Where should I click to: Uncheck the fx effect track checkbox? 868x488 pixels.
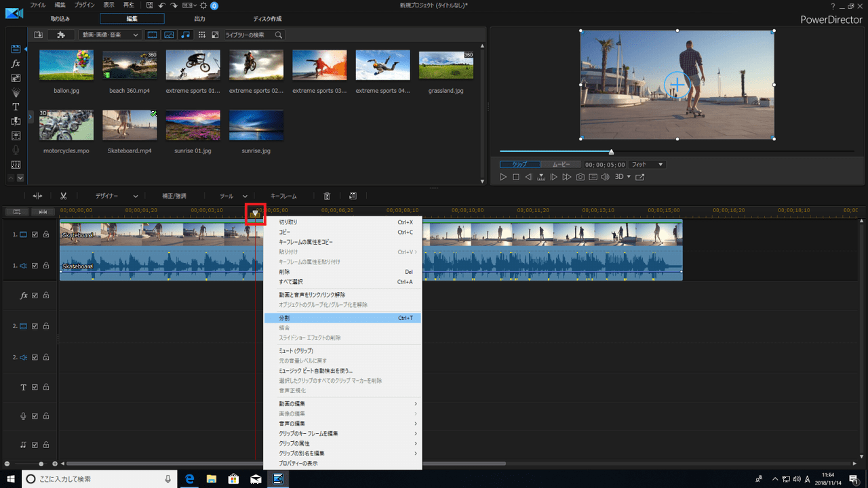(35, 296)
